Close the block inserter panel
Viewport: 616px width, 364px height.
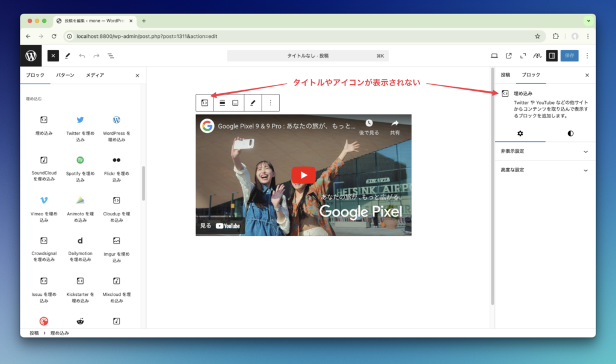pos(137,75)
